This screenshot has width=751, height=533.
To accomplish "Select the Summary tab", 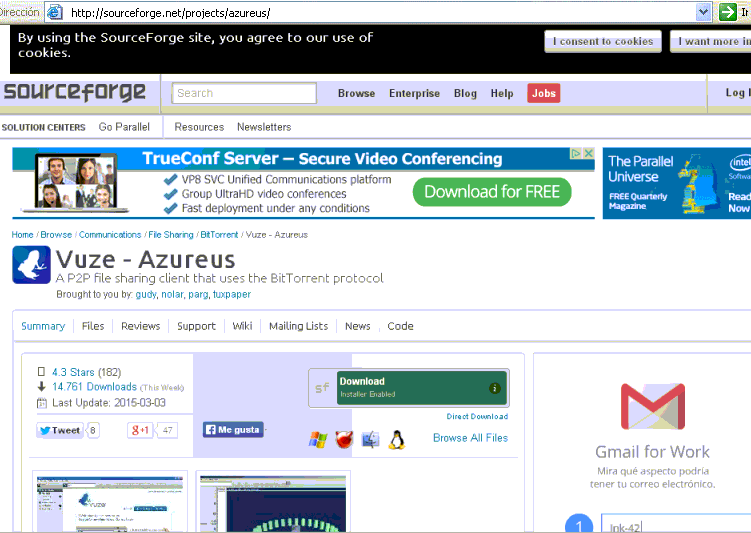I will pyautogui.click(x=43, y=326).
